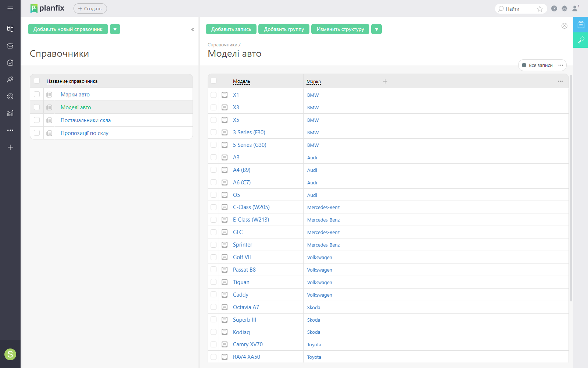Open the employees badge sidebar icon
588x368 pixels.
(10, 96)
